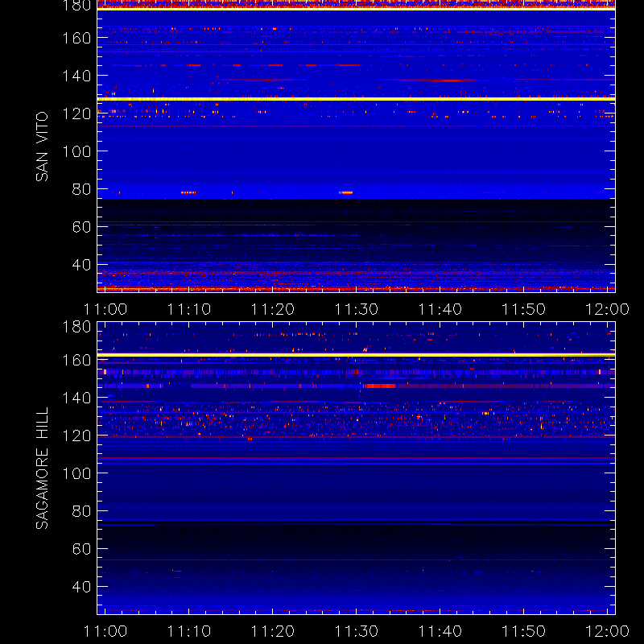Pick the 40 label on Sagamore Hill axis
644x644 pixels.
[81, 587]
